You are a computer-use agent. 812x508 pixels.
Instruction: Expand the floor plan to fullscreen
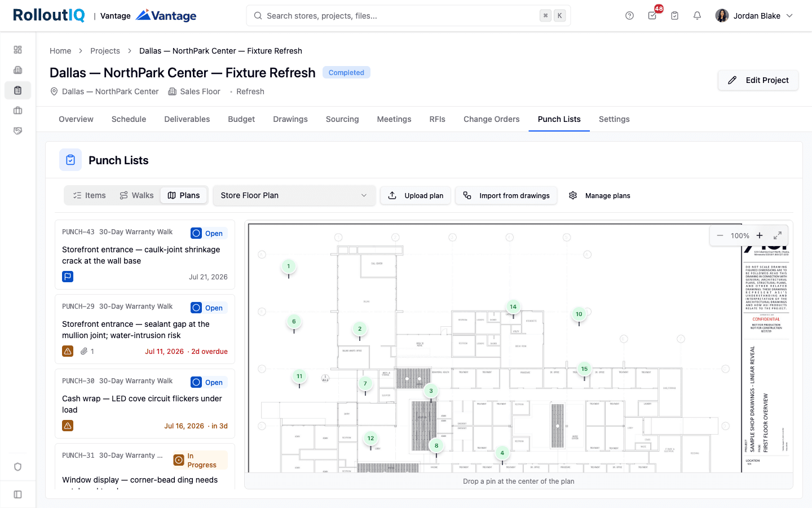pyautogui.click(x=778, y=235)
